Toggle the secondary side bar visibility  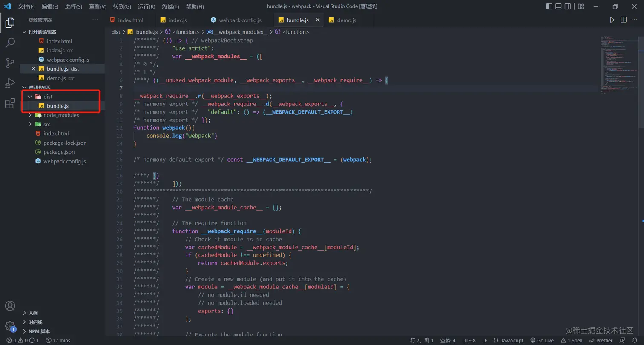pyautogui.click(x=568, y=6)
